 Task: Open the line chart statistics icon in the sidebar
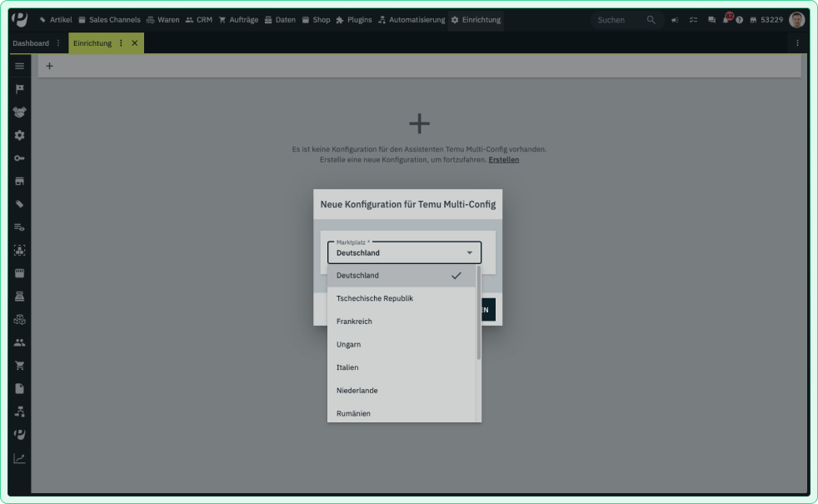click(19, 458)
